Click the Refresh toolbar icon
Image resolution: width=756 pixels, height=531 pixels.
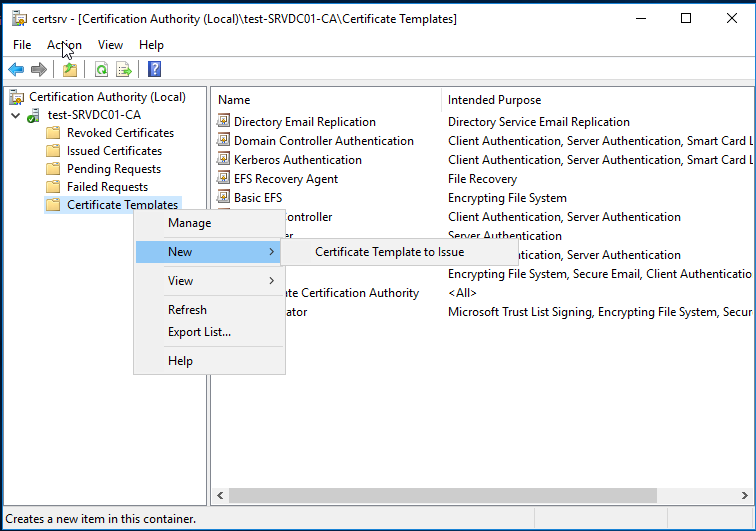point(101,69)
